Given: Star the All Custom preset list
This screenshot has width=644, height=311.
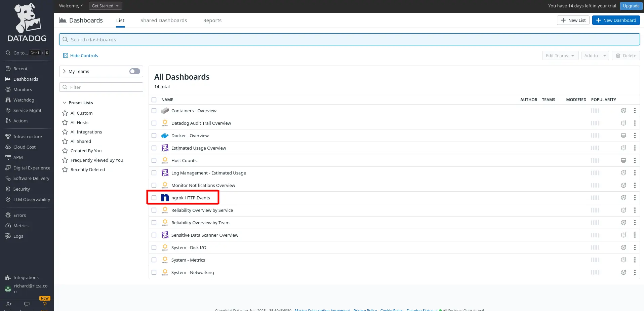Looking at the screenshot, I should [x=65, y=113].
